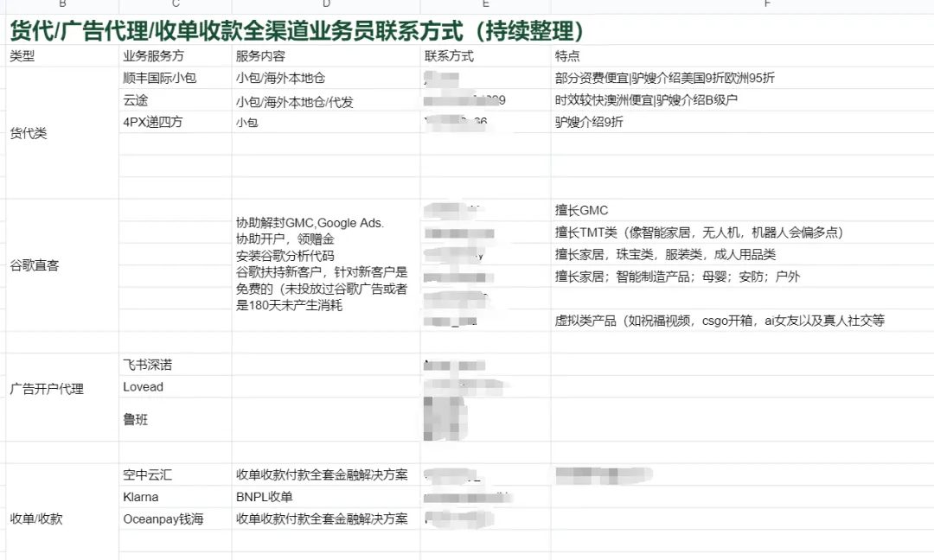The image size is (934, 560).
Task: Select the Oceanpay钱海 cell
Action: pos(175,519)
